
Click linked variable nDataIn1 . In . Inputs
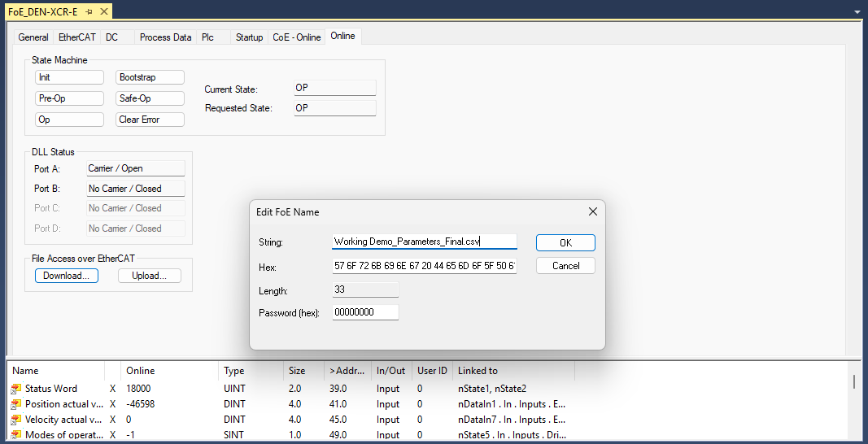coord(512,404)
